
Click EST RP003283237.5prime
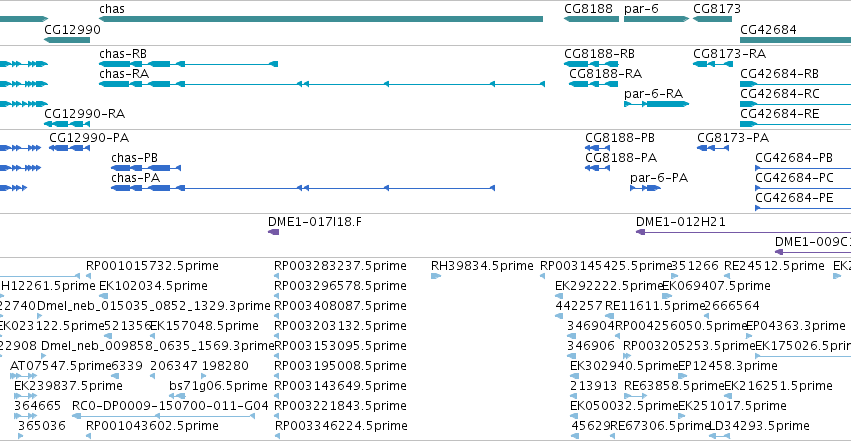pos(340,266)
